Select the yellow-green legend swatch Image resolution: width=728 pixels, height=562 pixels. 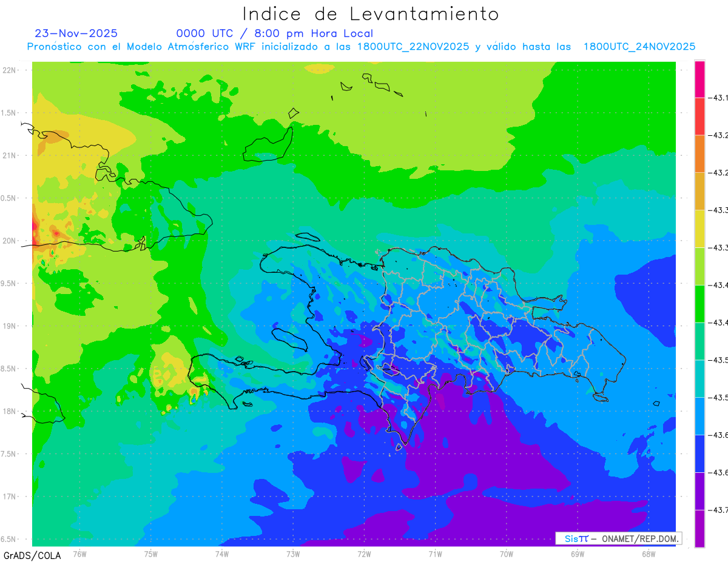pyautogui.click(x=699, y=266)
